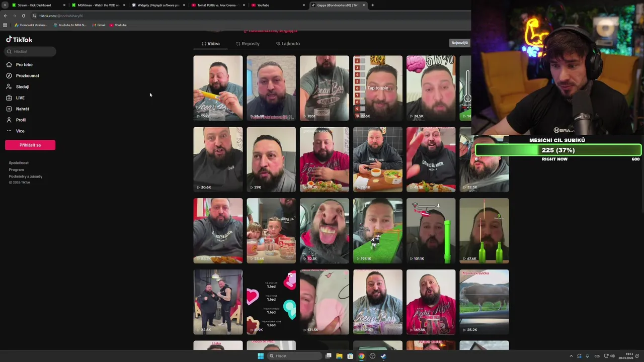Open Malinká kravička video with 25.2K views

(x=484, y=302)
